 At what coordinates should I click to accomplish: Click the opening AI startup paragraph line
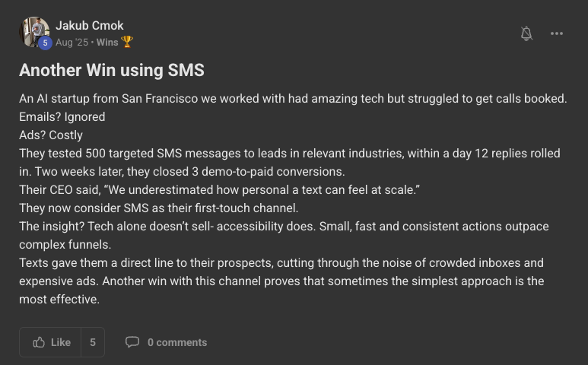(293, 99)
